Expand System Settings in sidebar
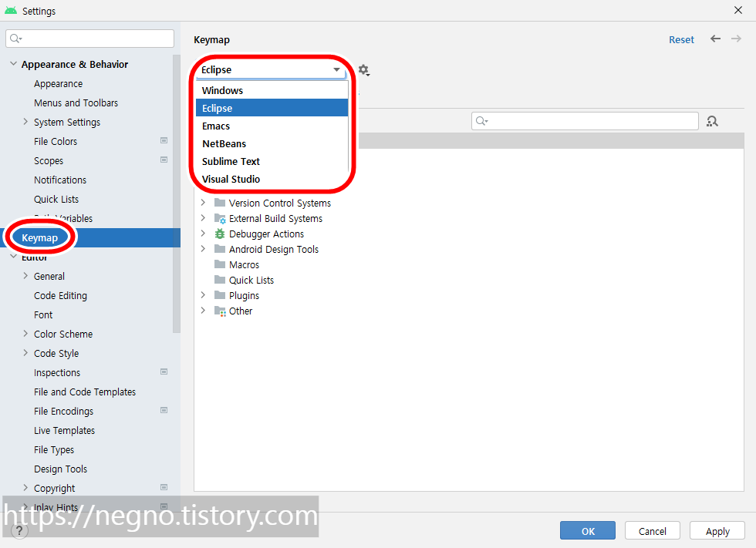The image size is (756, 548). coord(25,122)
